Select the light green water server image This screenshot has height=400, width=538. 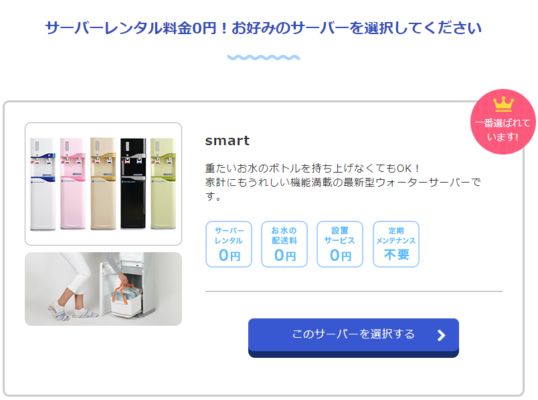tap(163, 183)
